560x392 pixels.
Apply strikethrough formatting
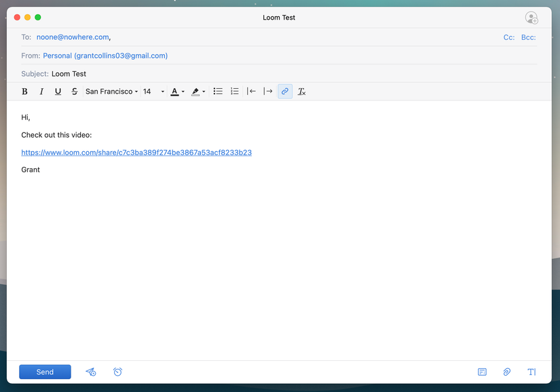75,91
